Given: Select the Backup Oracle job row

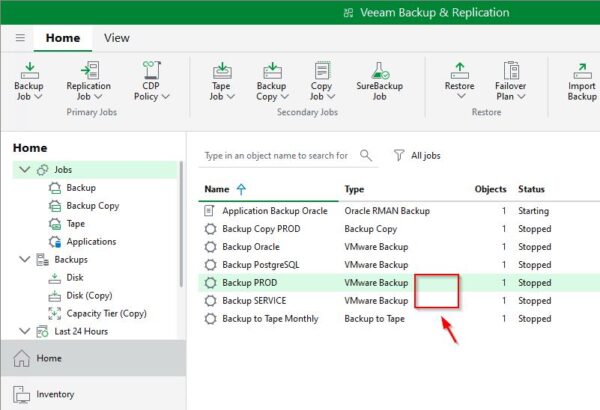Looking at the screenshot, I should pyautogui.click(x=399, y=247).
